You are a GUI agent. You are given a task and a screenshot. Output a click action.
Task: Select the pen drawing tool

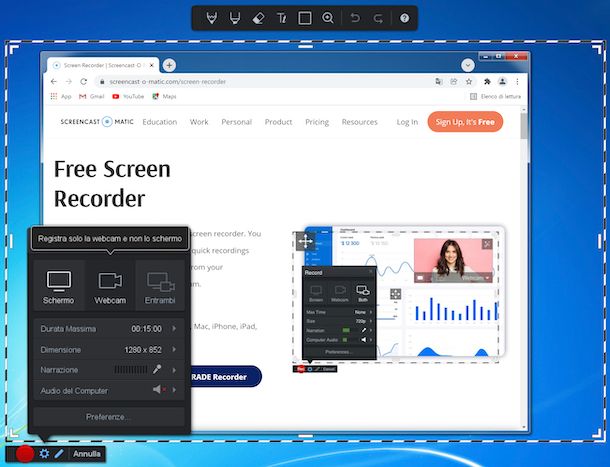point(211,18)
